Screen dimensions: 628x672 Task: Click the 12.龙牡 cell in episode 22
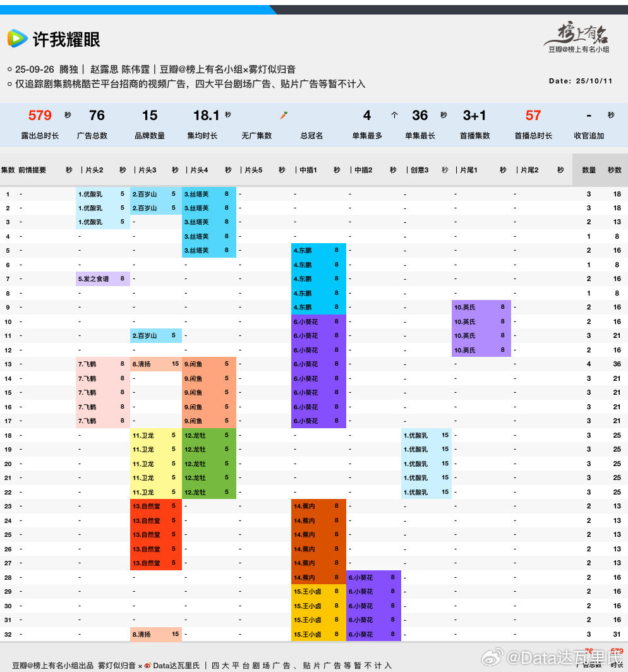tap(209, 492)
